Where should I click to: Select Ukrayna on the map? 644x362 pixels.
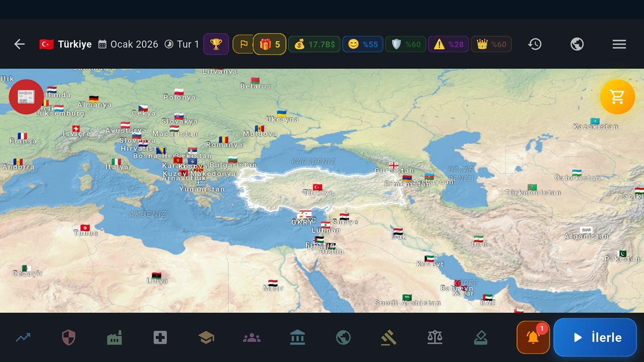[x=282, y=117]
